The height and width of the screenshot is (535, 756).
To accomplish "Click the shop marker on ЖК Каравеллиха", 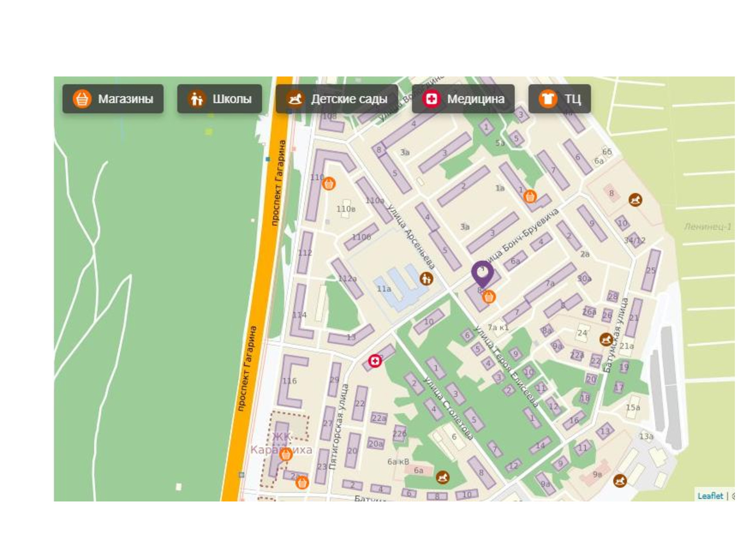I will (x=286, y=455).
